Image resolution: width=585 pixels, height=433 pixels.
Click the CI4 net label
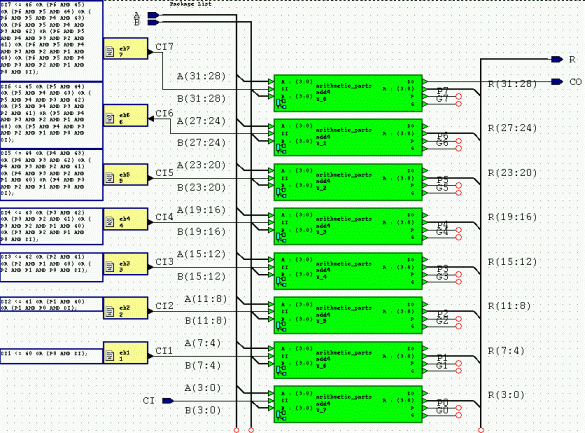165,217
